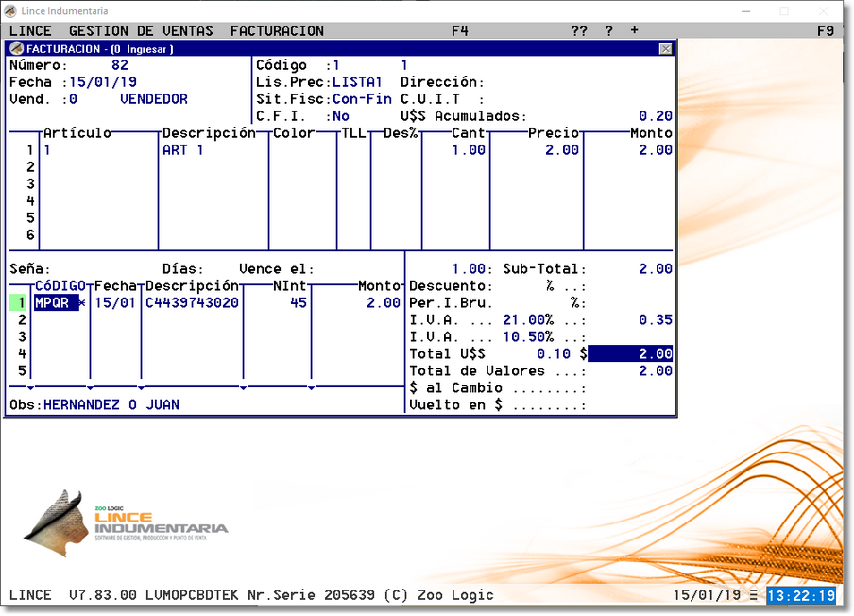Click the NInt value 45

299,303
